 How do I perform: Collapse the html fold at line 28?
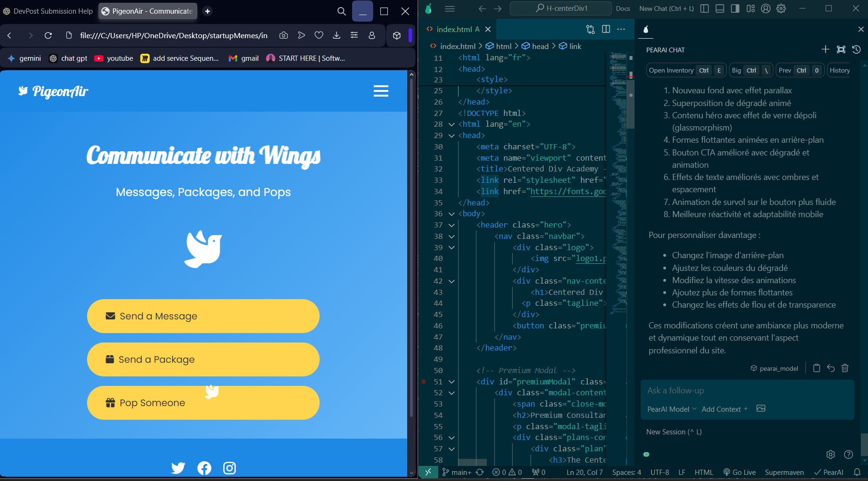[x=451, y=124]
